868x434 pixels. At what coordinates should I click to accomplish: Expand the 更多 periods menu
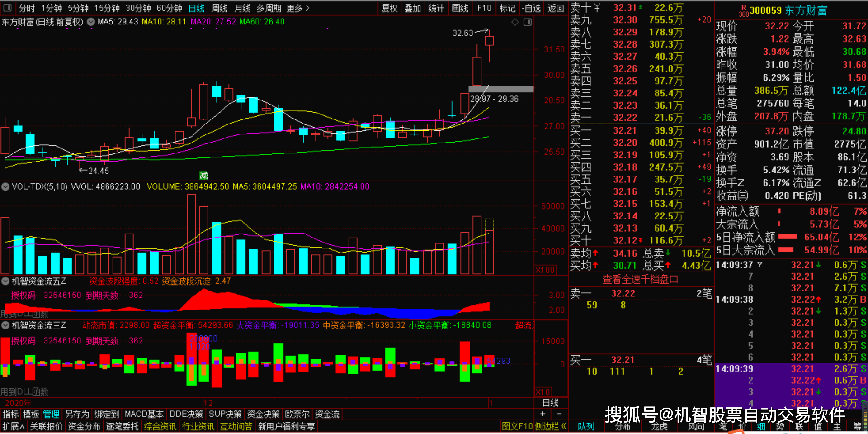click(298, 8)
